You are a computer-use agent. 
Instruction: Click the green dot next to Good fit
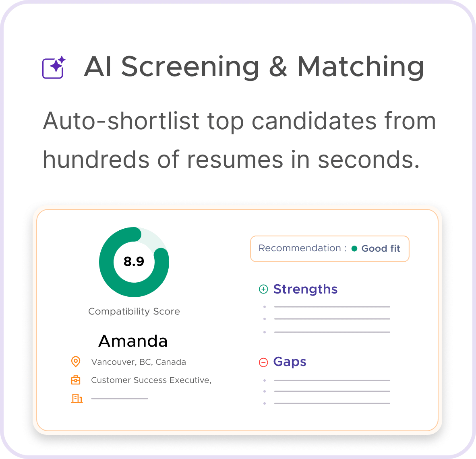pyautogui.click(x=354, y=249)
